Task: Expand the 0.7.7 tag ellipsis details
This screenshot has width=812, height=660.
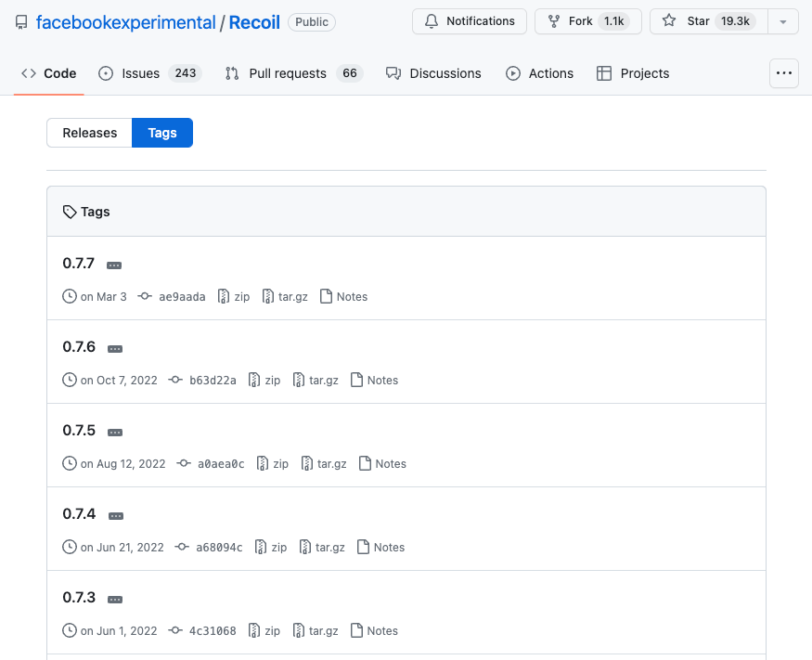Action: click(x=114, y=265)
